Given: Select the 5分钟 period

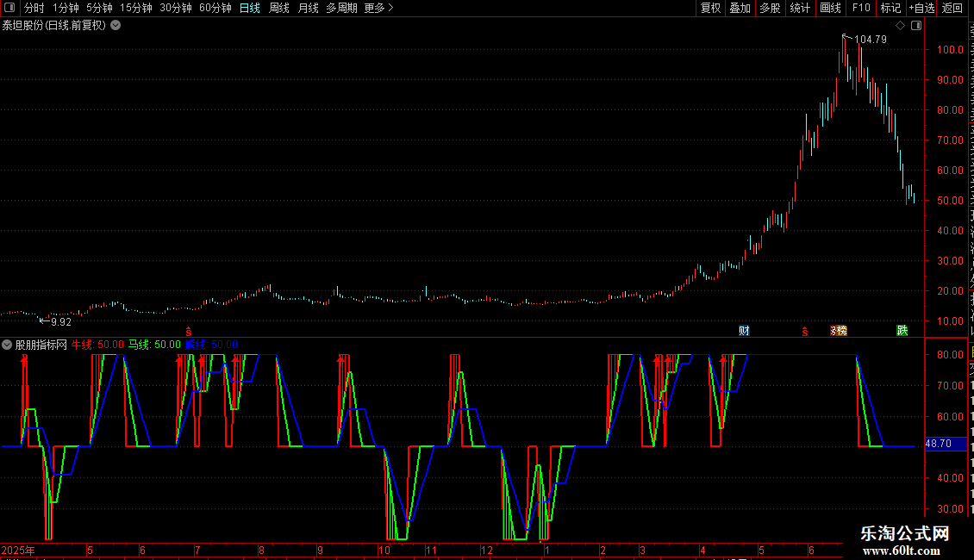Looking at the screenshot, I should 99,8.
